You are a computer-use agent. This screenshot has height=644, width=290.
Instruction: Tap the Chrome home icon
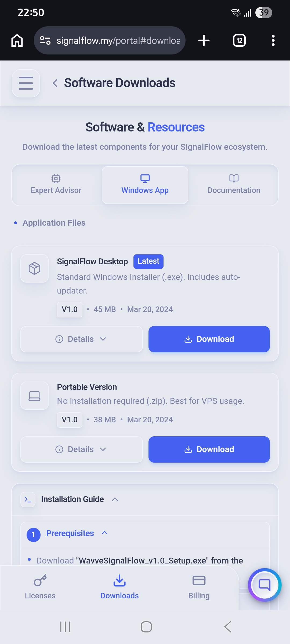click(x=17, y=40)
